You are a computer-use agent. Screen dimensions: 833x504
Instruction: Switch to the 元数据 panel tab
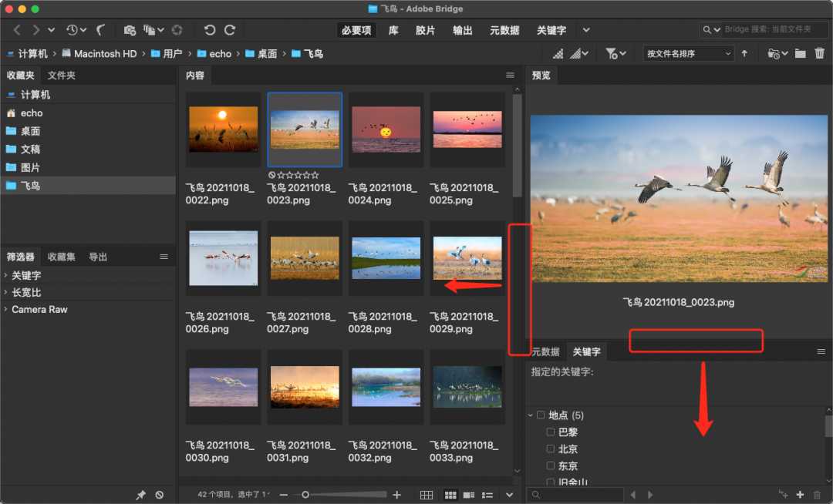[x=545, y=351]
